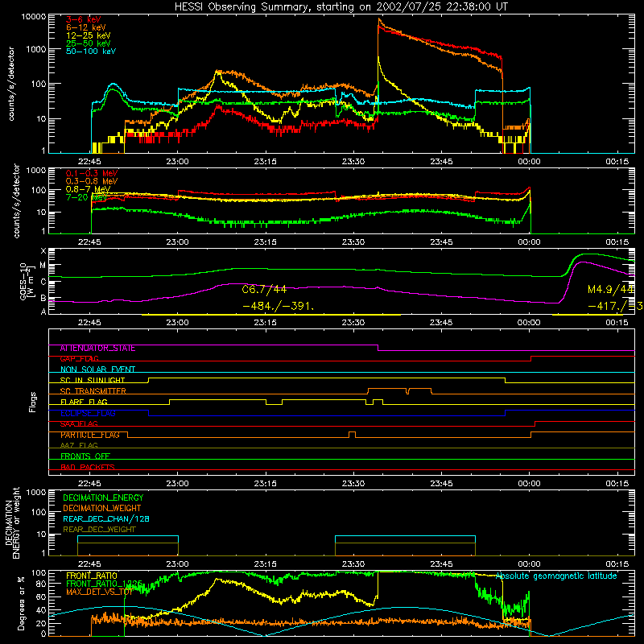Click the '0.8-7 MeV' legend entry
Viewport: 644px width, 644px height.
click(88, 189)
